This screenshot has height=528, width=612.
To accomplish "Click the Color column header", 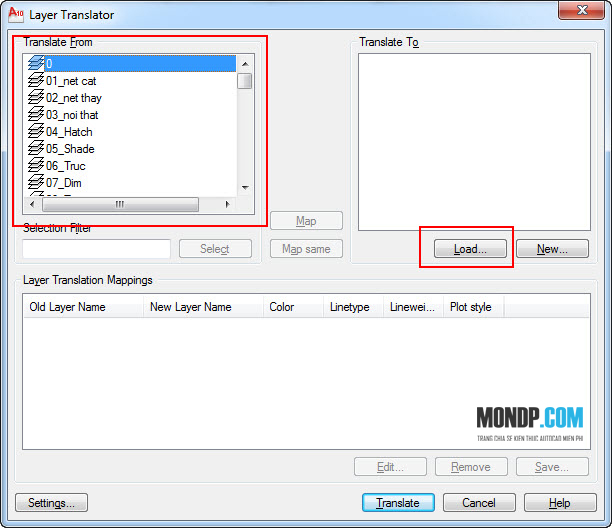I will pyautogui.click(x=294, y=307).
